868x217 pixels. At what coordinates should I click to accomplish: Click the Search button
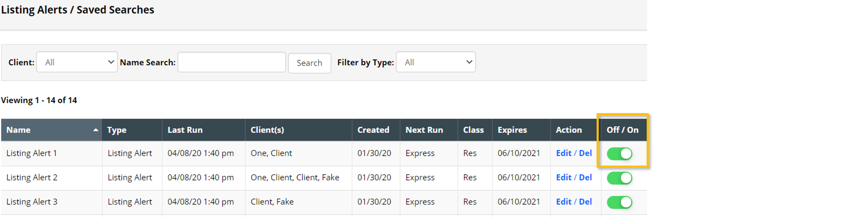[309, 63]
